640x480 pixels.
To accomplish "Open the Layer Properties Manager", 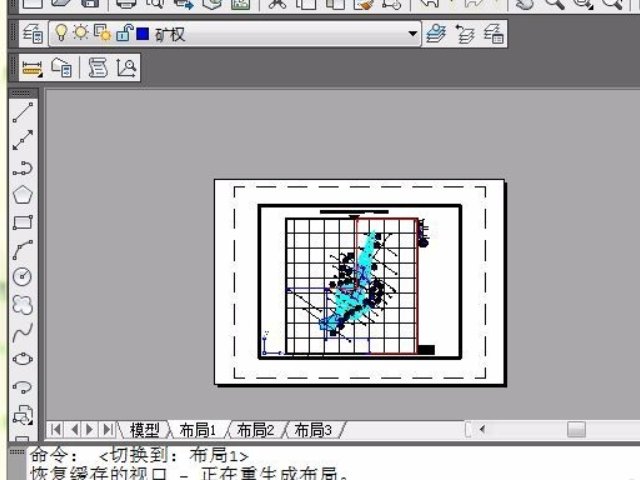I will click(32, 35).
